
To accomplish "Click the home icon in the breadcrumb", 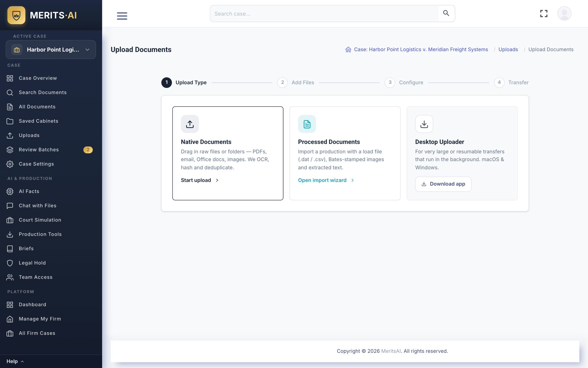I will [348, 49].
